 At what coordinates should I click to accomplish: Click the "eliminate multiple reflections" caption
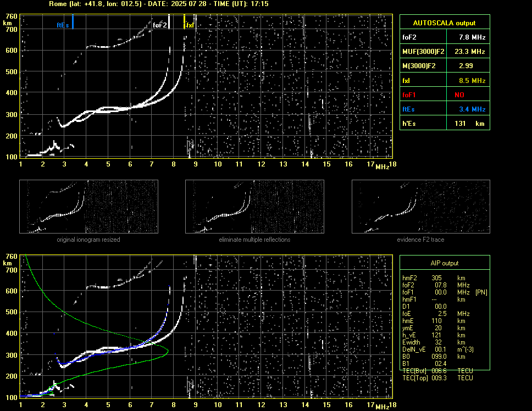tap(254, 240)
